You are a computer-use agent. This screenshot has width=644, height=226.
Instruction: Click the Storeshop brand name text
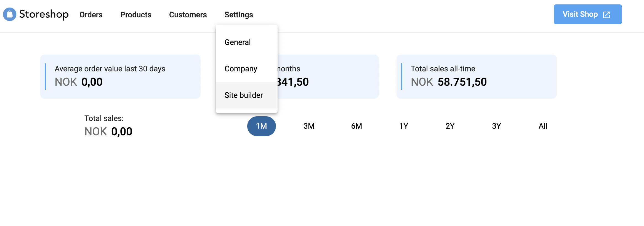[x=44, y=14]
